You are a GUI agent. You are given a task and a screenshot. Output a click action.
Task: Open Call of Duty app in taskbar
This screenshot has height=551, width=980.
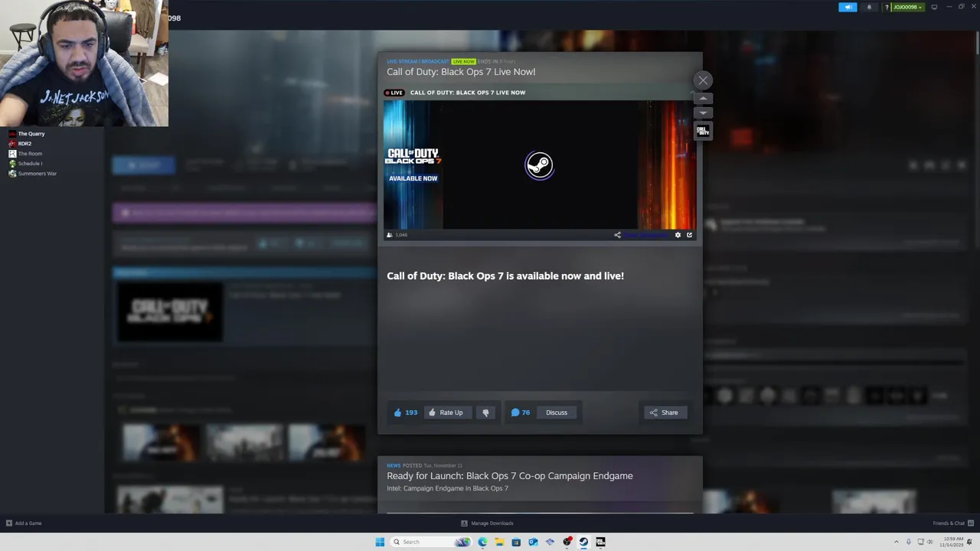[x=600, y=542]
